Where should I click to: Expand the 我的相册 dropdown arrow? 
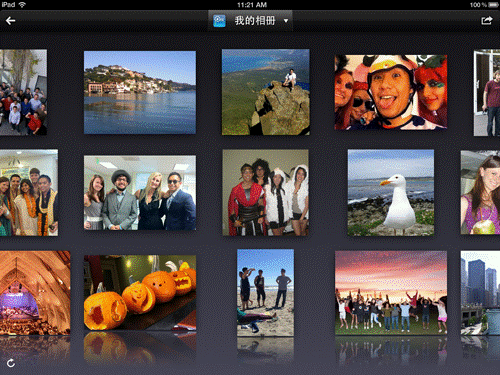click(286, 21)
